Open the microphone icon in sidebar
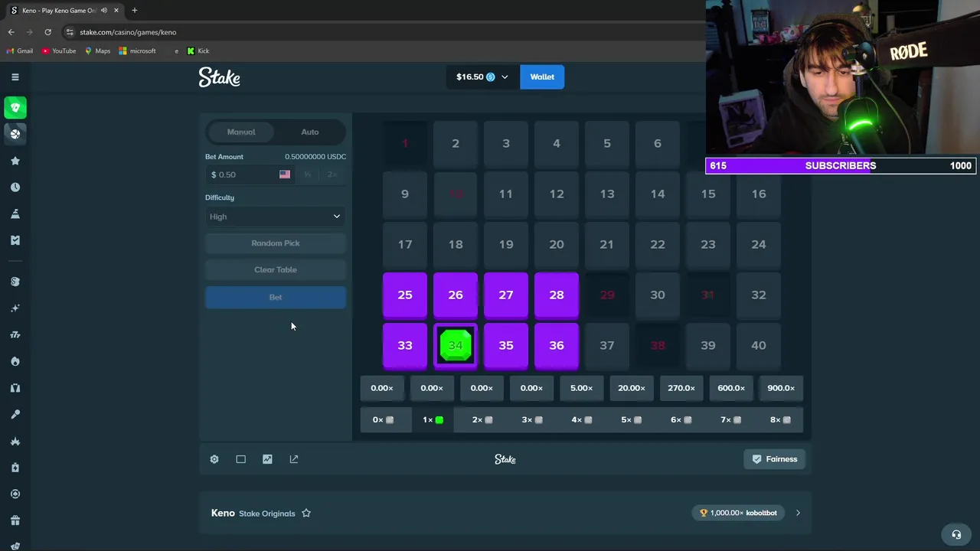This screenshot has height=551, width=980. 15,414
